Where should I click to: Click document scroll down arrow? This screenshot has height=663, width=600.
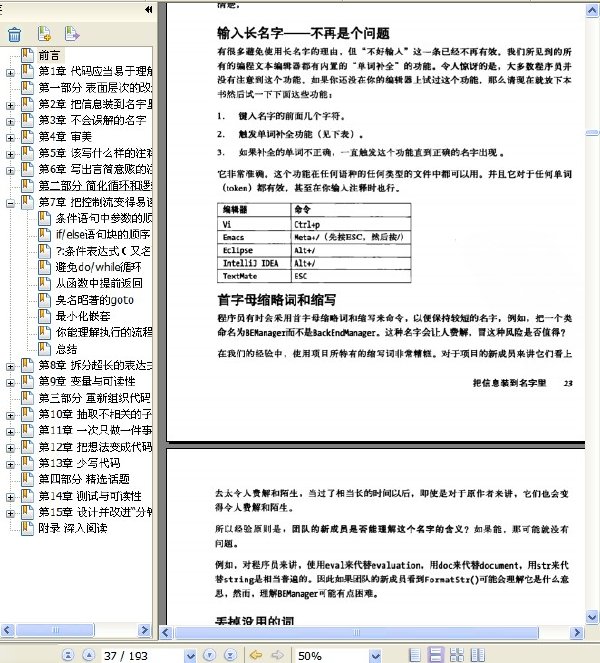[592, 617]
